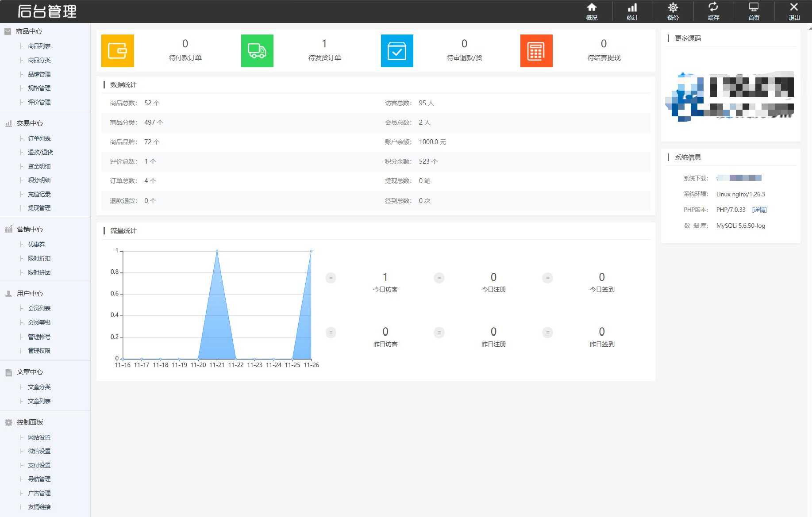The width and height of the screenshot is (812, 517).
Task: Click the pixelated 更多源码 banner image
Action: click(730, 96)
